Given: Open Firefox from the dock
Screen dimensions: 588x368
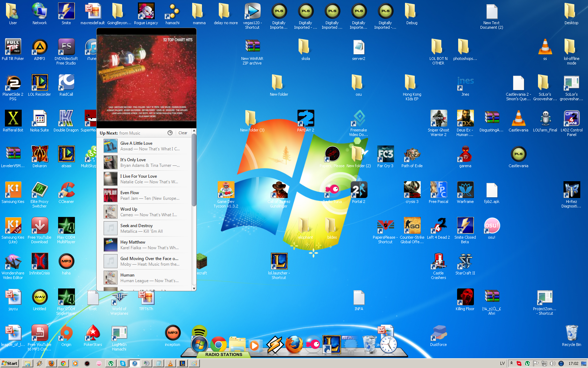Looking at the screenshot, I should 294,345.
